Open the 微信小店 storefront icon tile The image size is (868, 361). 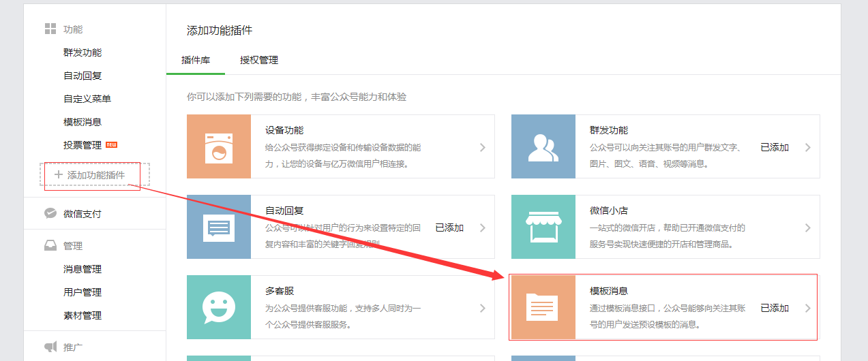click(x=543, y=227)
